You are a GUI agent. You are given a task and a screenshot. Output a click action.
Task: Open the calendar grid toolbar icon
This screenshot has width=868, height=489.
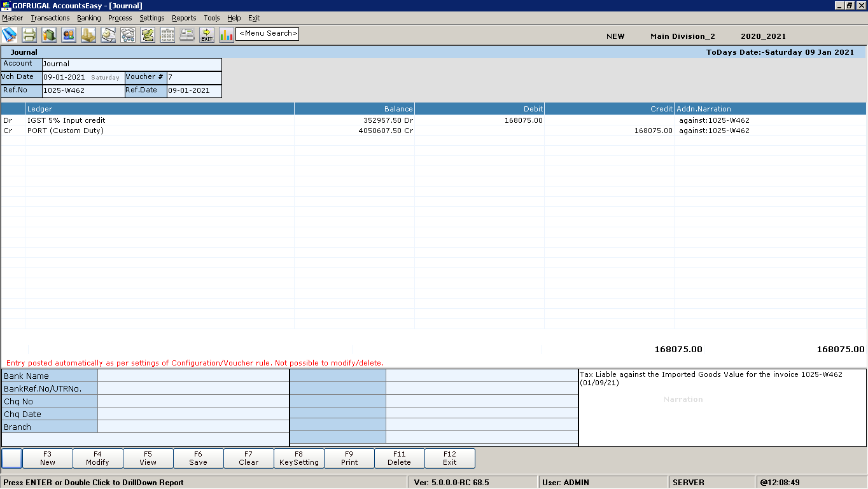point(167,34)
